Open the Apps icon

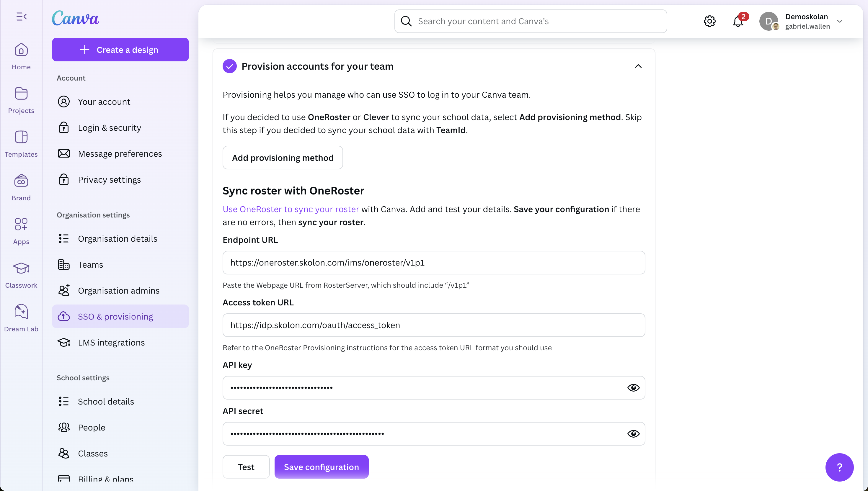coord(21,231)
